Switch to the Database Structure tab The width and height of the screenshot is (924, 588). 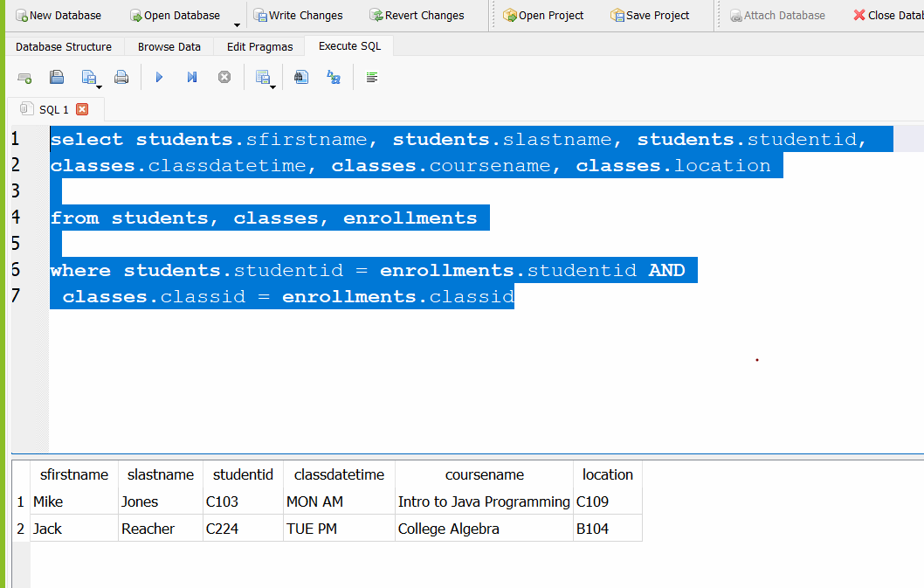click(64, 46)
